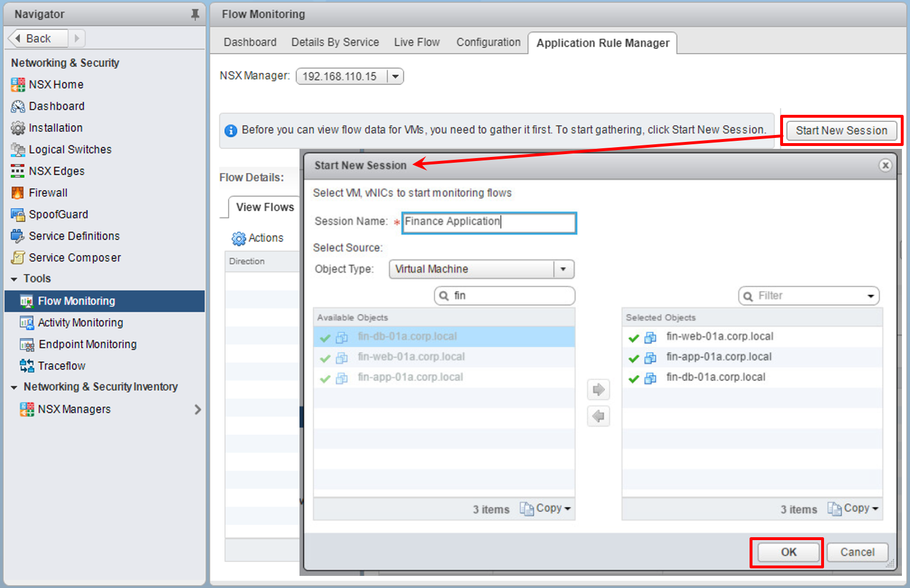The image size is (910, 588).
Task: Close the Start New Session dialog
Action: point(885,166)
